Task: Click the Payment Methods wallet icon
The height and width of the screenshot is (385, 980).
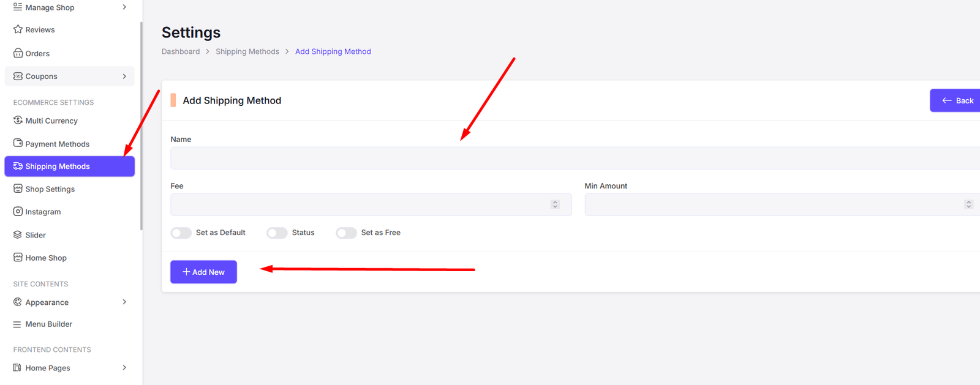Action: point(18,143)
